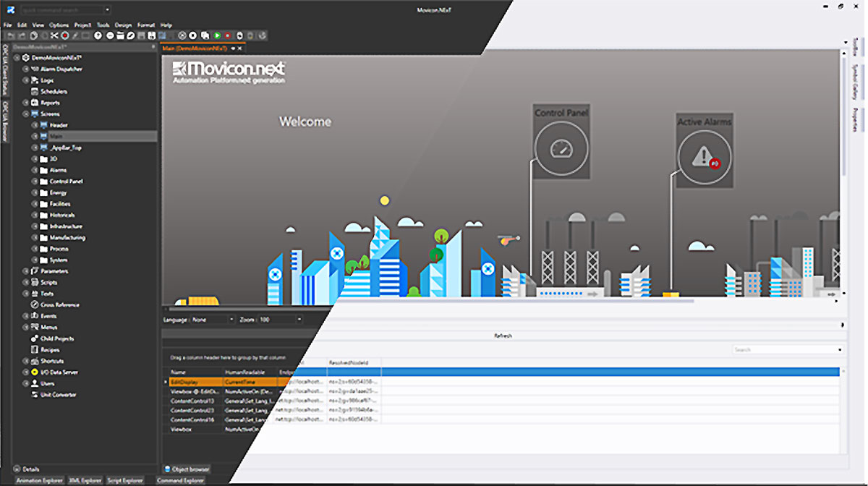This screenshot has height=486, width=868.
Task: Click the Screens monitor icon in the tree
Action: point(35,114)
